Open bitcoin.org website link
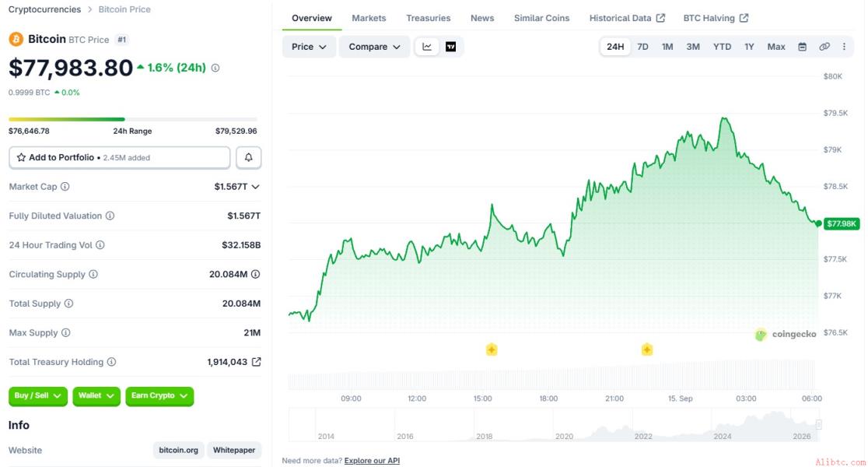Image resolution: width=868 pixels, height=467 pixels. tap(178, 450)
